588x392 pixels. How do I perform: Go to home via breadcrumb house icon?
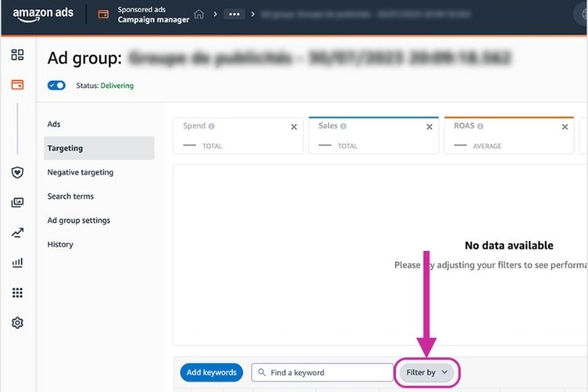[199, 14]
